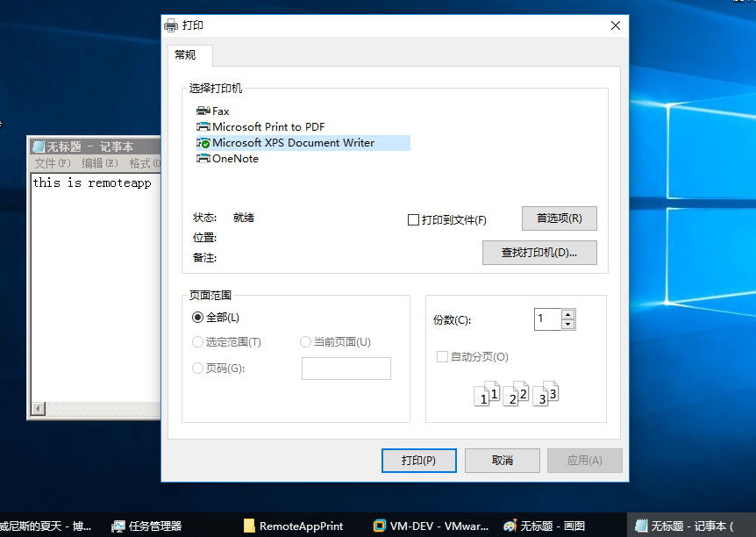This screenshot has height=537, width=756.
Task: Decrease number of copies with down arrow
Action: click(568, 325)
